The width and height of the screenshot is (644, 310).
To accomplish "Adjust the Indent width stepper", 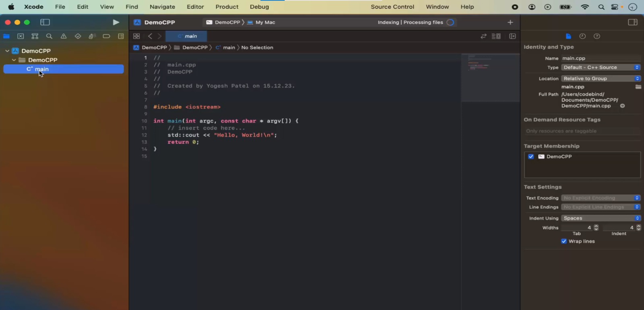I will [638, 228].
